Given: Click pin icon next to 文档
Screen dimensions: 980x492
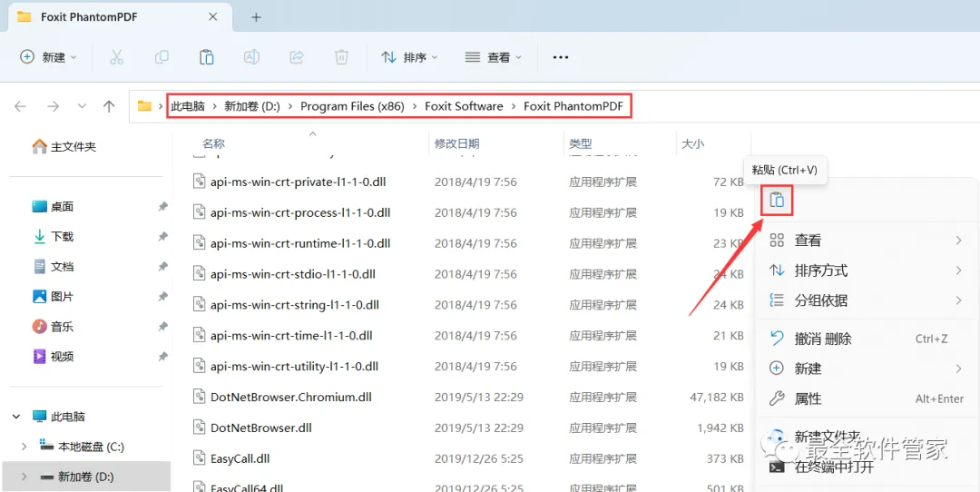Looking at the screenshot, I should click(162, 266).
